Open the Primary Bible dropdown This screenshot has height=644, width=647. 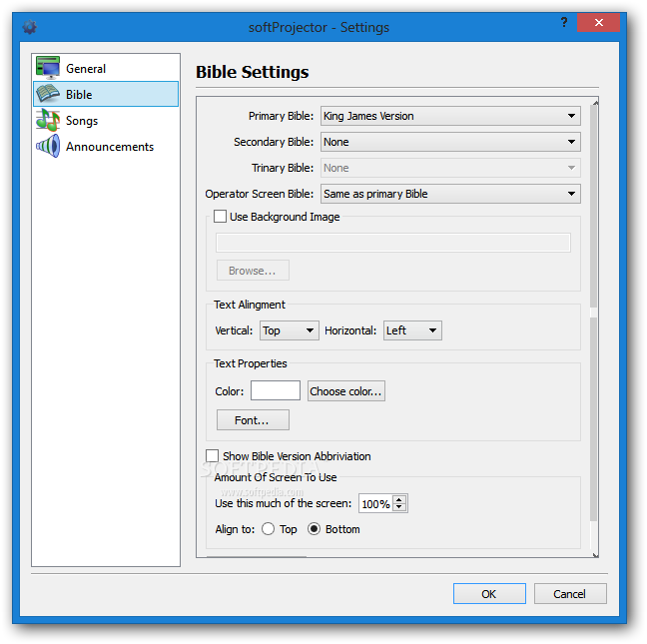tap(450, 116)
